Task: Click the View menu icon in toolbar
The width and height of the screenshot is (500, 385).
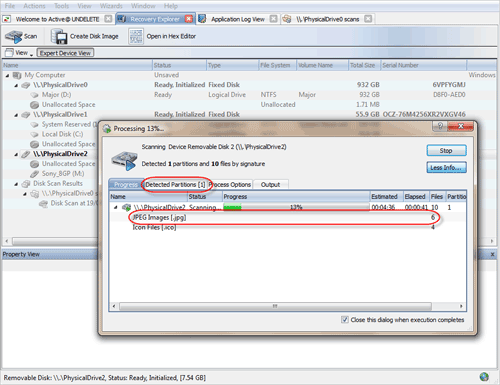Action: 9,52
